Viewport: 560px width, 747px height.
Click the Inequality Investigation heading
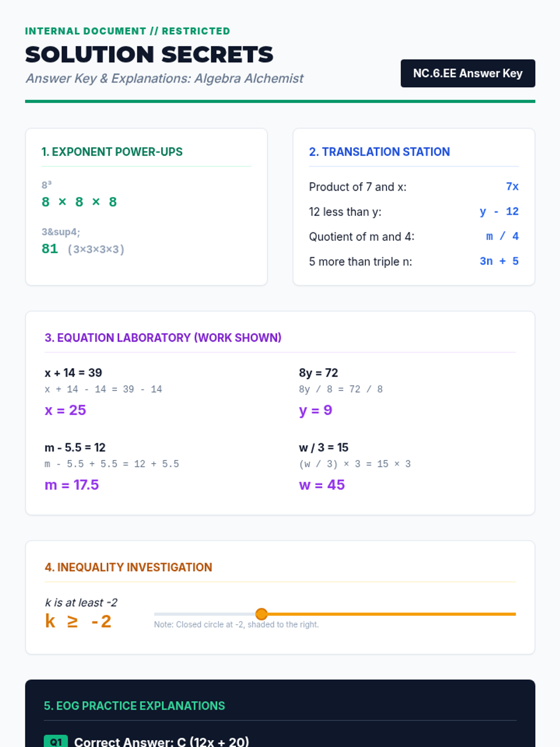point(128,567)
